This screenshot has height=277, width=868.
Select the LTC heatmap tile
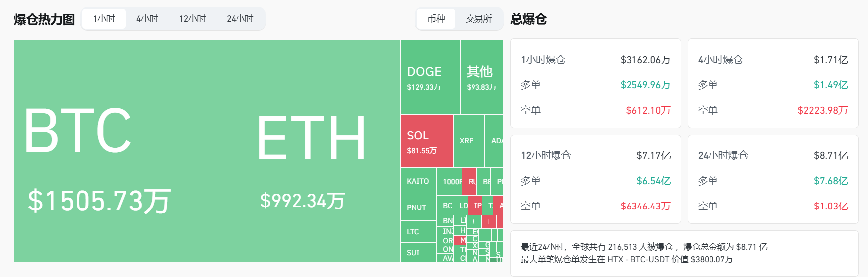[418, 232]
